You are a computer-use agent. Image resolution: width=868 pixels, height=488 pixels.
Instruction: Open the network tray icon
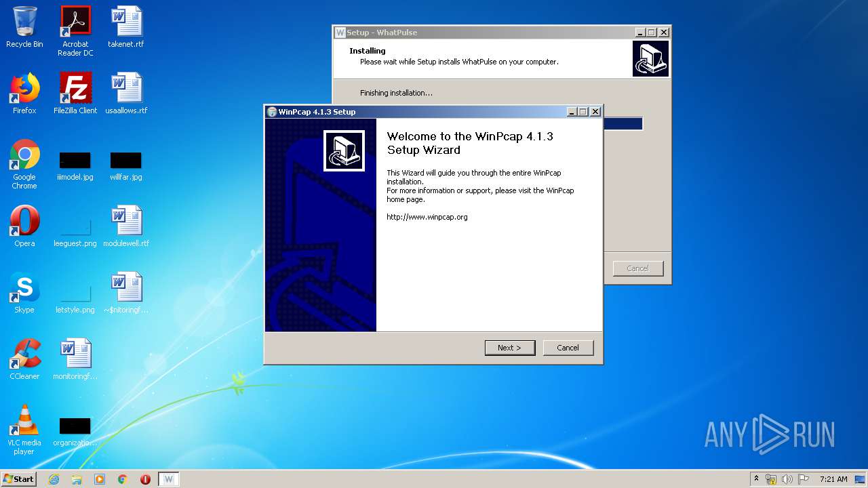tap(771, 479)
